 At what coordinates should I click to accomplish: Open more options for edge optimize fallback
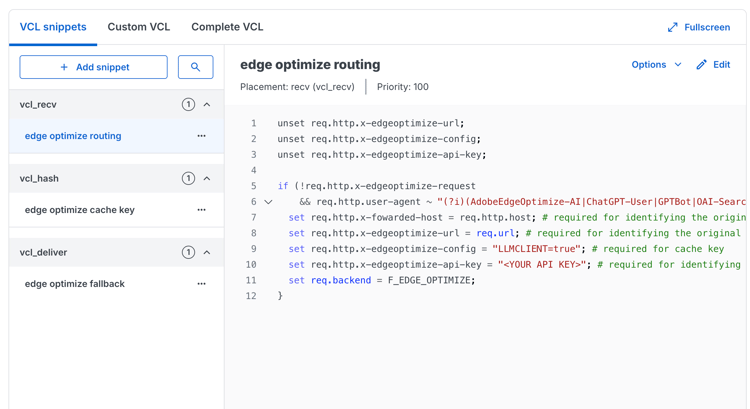(x=202, y=284)
